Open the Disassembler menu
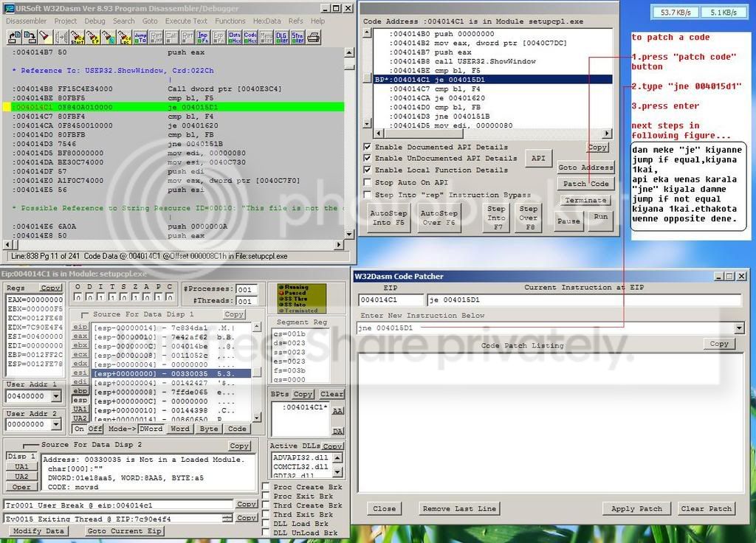This screenshot has width=756, height=543. [26, 21]
